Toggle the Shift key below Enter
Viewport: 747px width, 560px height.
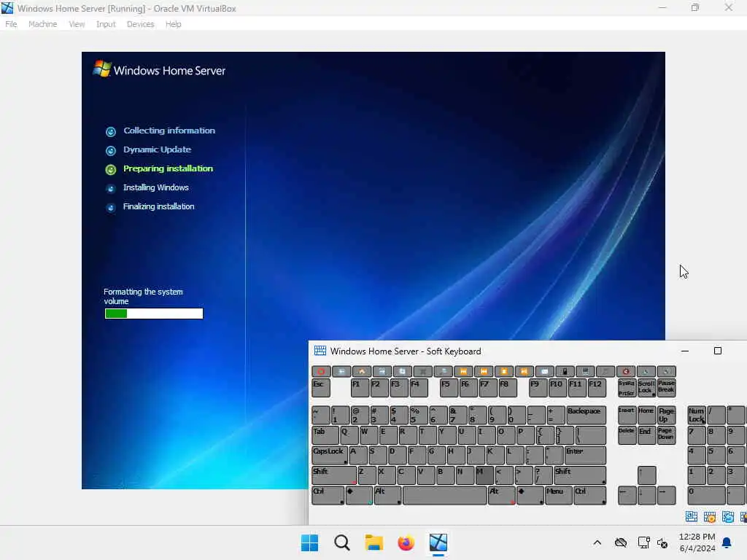point(580,475)
